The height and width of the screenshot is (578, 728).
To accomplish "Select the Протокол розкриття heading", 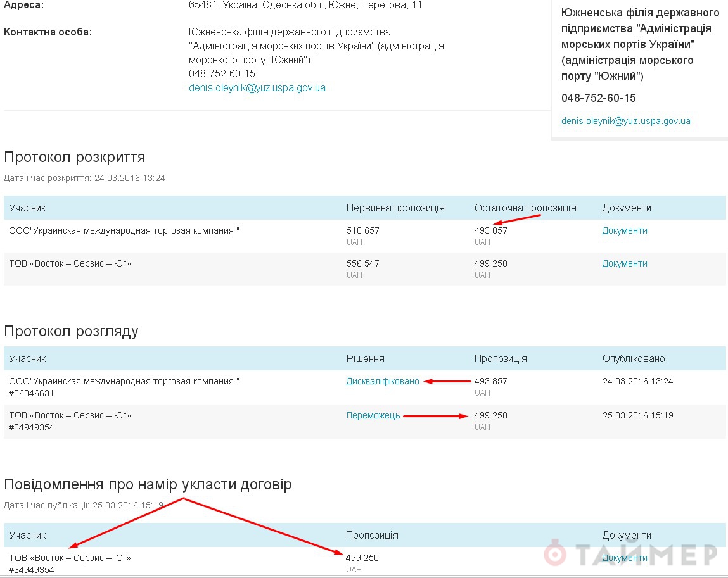I will [x=75, y=157].
